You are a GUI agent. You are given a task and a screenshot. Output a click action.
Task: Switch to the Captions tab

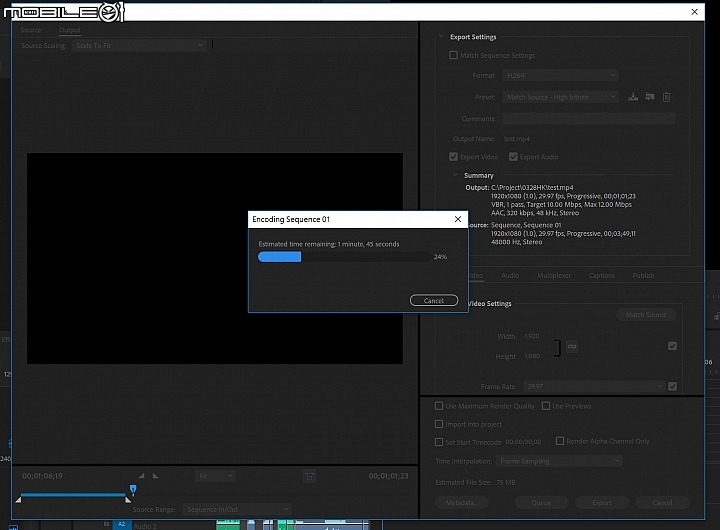point(602,276)
